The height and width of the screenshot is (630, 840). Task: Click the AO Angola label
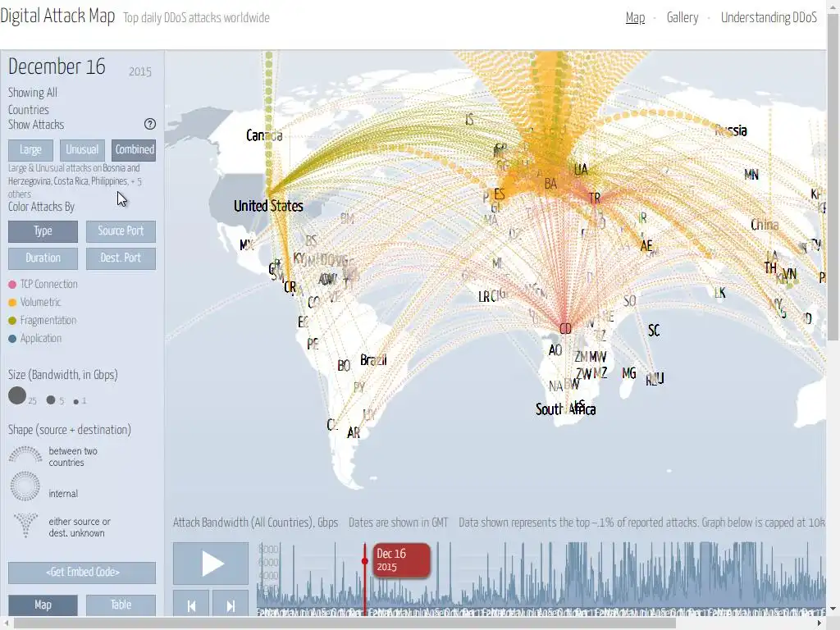(555, 350)
